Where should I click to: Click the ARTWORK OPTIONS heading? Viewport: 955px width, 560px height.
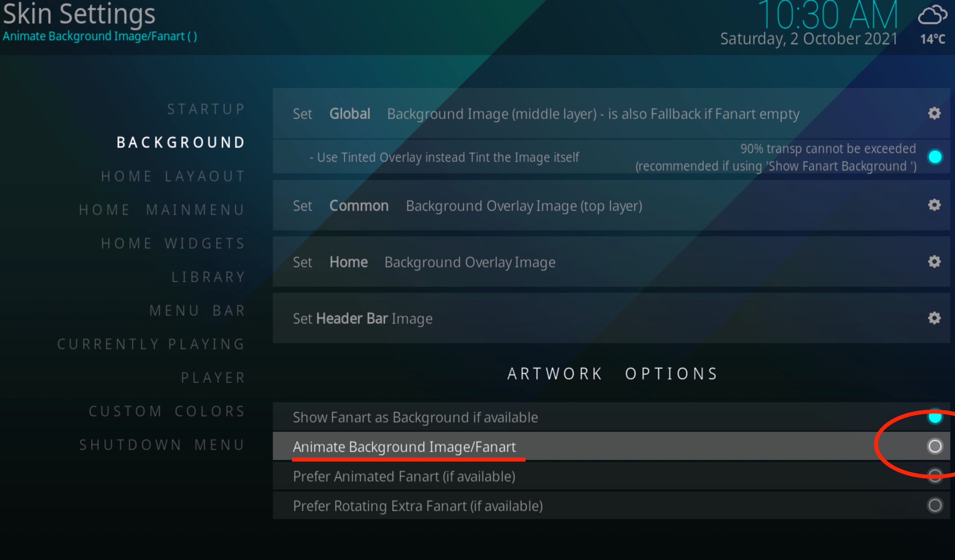coord(612,374)
